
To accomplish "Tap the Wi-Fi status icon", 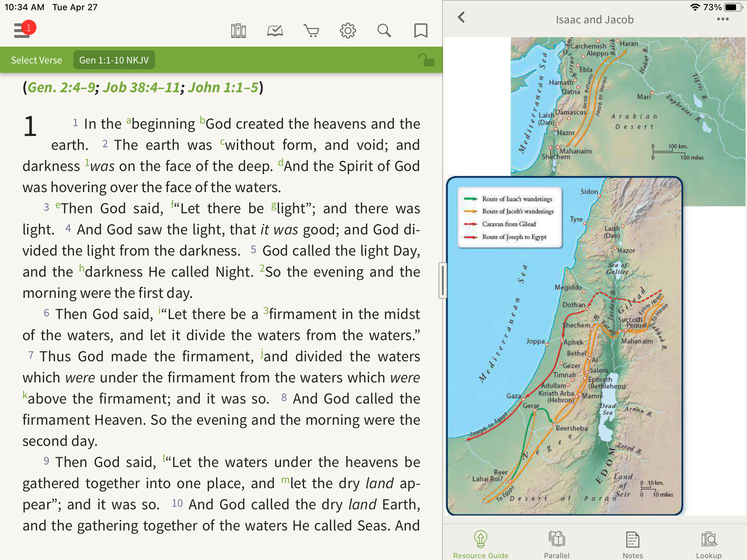I will (x=695, y=7).
